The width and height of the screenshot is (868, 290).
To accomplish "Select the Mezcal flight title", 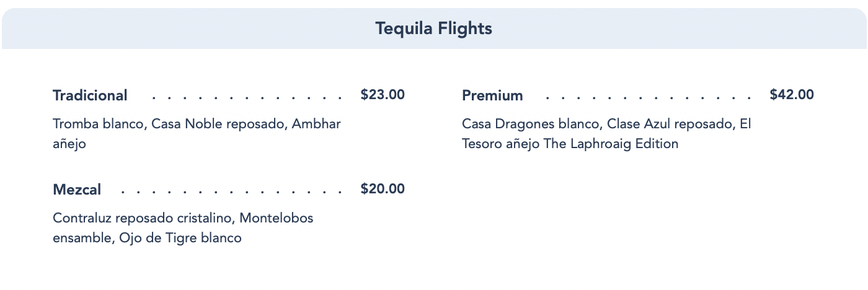I will (77, 190).
